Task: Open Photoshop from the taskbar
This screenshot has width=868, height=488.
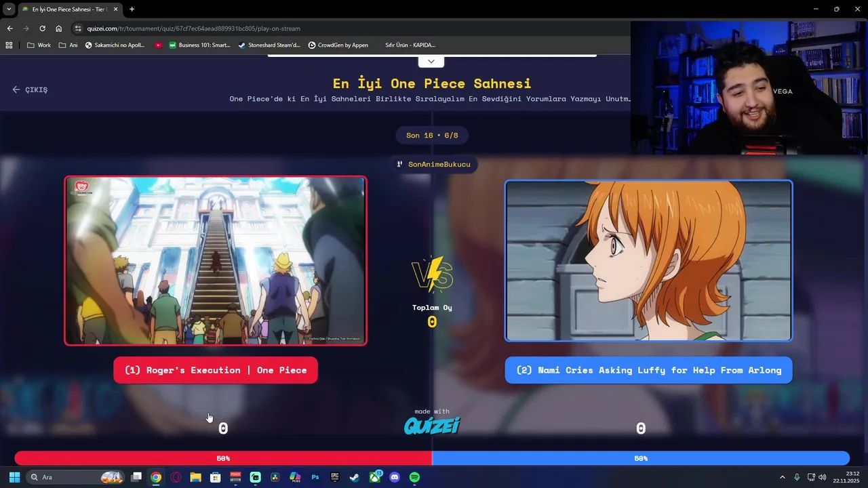Action: pos(315,477)
